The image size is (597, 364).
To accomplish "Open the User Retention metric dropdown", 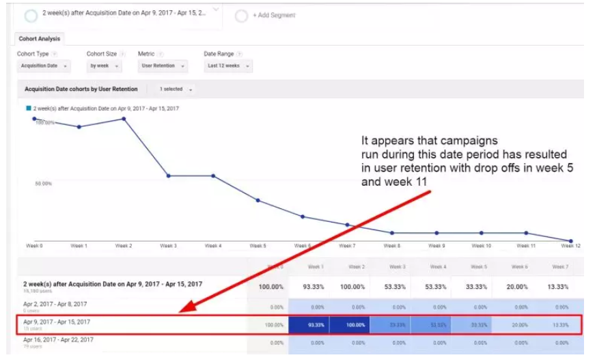I will [x=165, y=66].
